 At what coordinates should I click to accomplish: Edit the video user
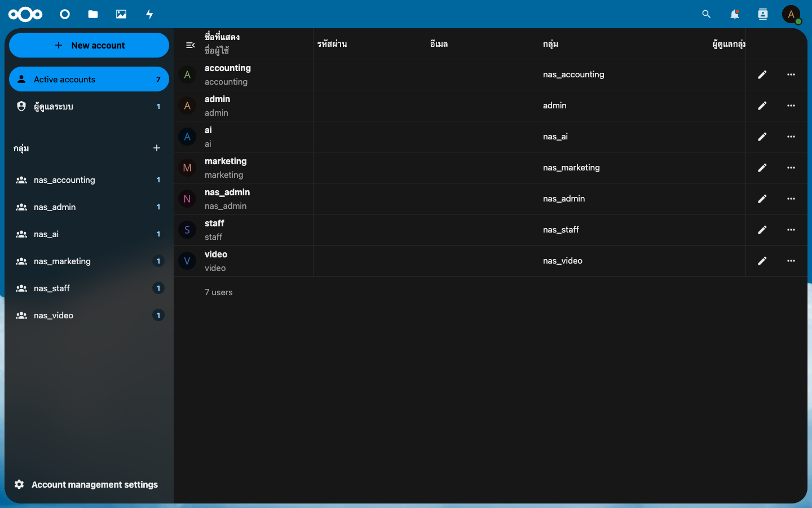(762, 261)
